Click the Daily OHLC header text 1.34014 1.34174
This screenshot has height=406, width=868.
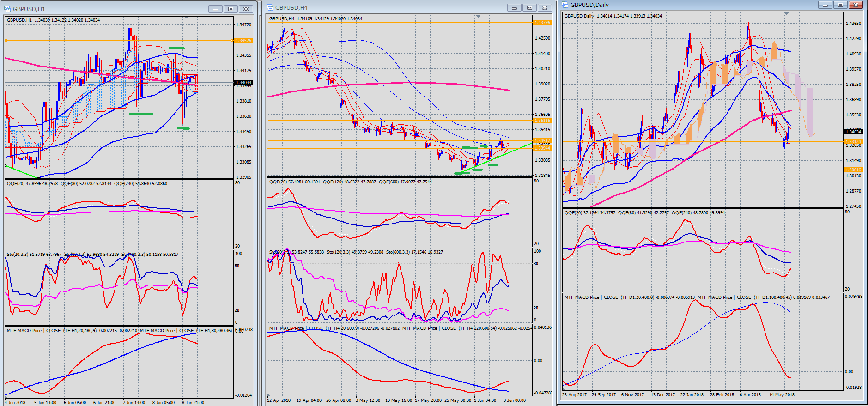tap(613, 16)
